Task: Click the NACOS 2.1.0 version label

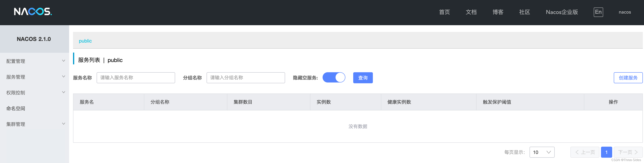Action: pyautogui.click(x=34, y=39)
